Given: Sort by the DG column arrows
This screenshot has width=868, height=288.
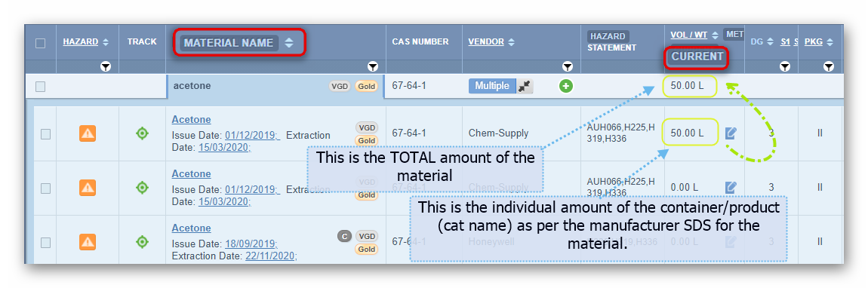Looking at the screenshot, I should coord(771,42).
